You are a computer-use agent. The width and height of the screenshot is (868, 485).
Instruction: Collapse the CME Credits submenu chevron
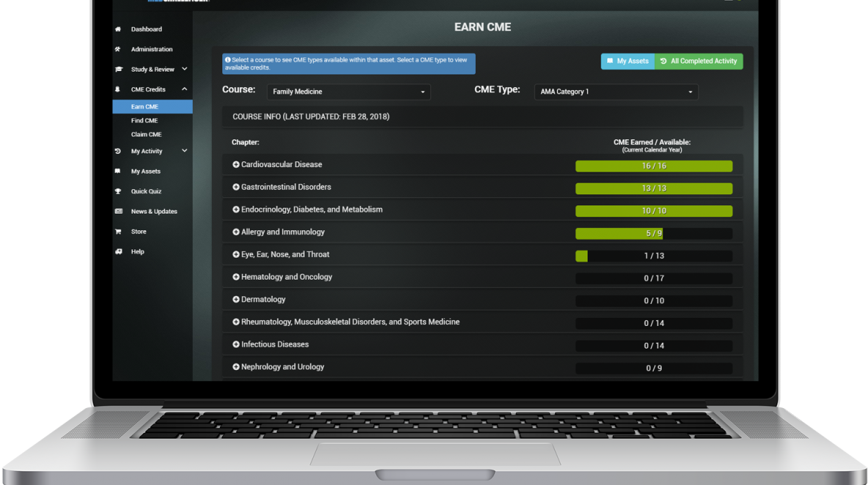[184, 89]
